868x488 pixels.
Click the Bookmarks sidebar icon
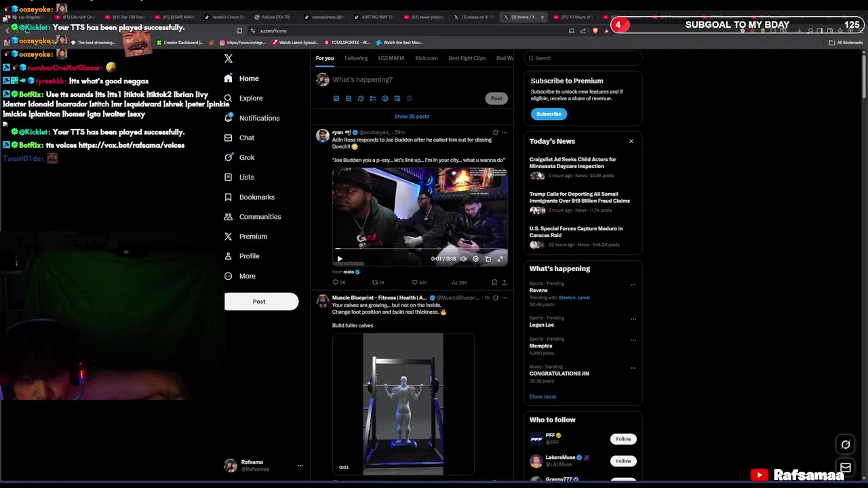(229, 197)
